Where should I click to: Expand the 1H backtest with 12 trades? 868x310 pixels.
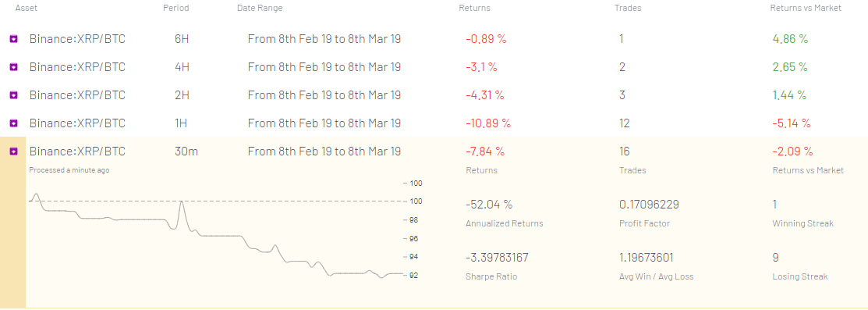[x=434, y=123]
